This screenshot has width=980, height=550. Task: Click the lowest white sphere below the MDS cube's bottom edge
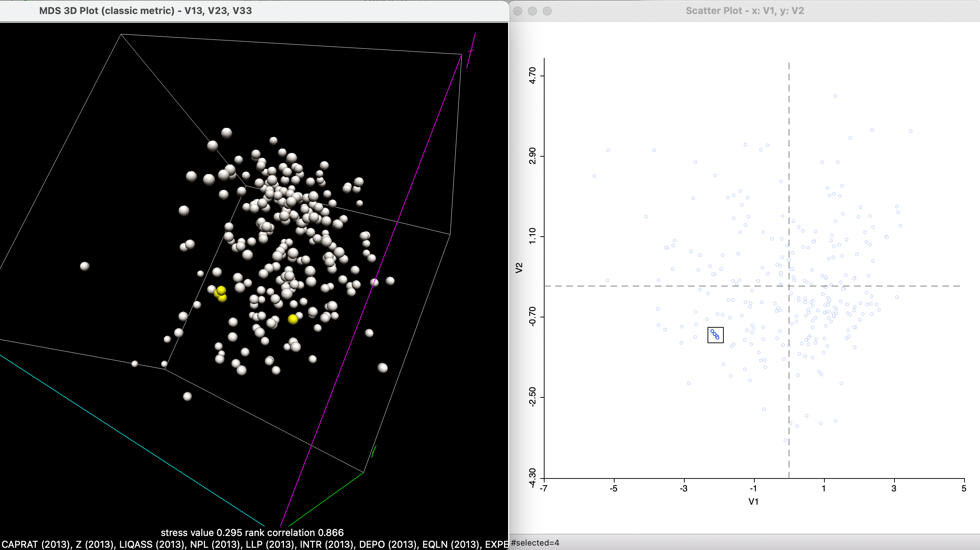pyautogui.click(x=187, y=396)
